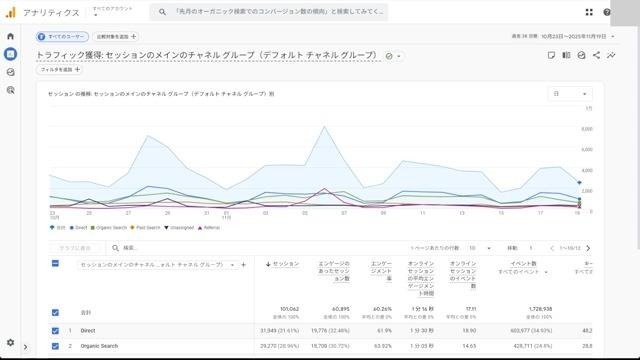Sort by セッション column
Screen dimensions: 640x360
[x=282, y=264]
